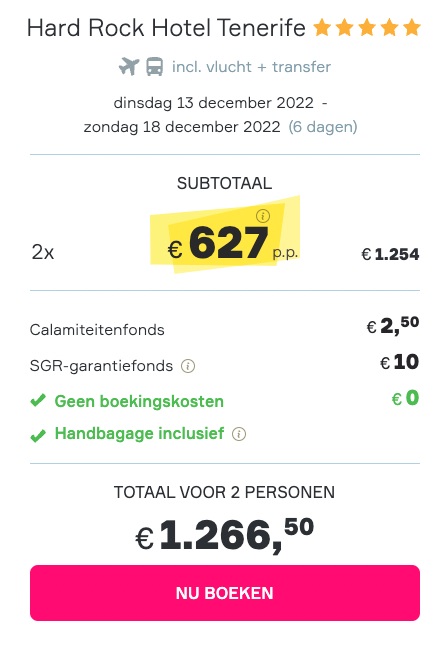Click checkmark beside Handbagage inclusief
448x654 pixels.
[38, 436]
